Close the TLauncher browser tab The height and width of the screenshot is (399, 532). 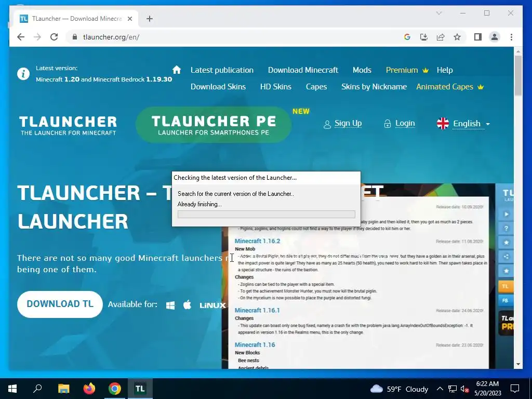[129, 19]
